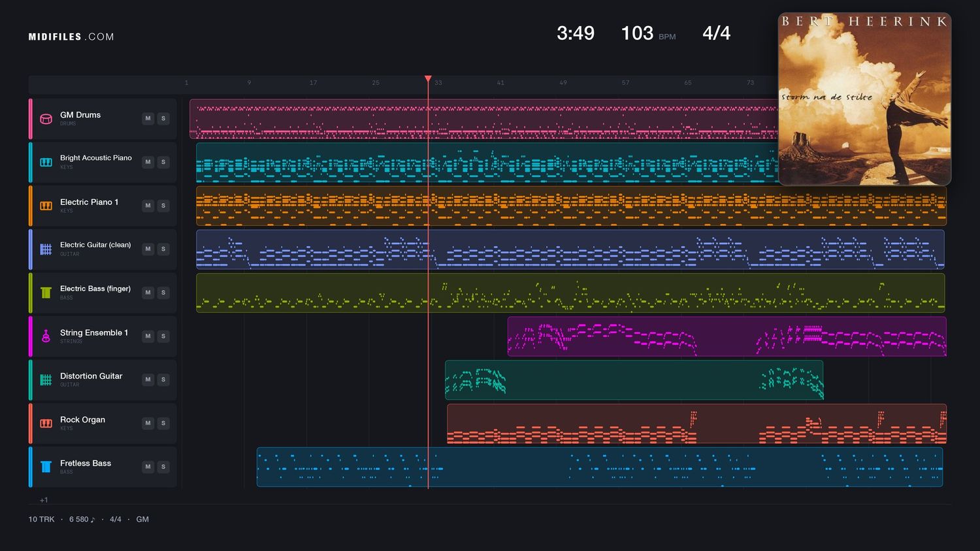Select the Electric Piano 1 track name
The height and width of the screenshot is (551, 980).
(x=90, y=202)
